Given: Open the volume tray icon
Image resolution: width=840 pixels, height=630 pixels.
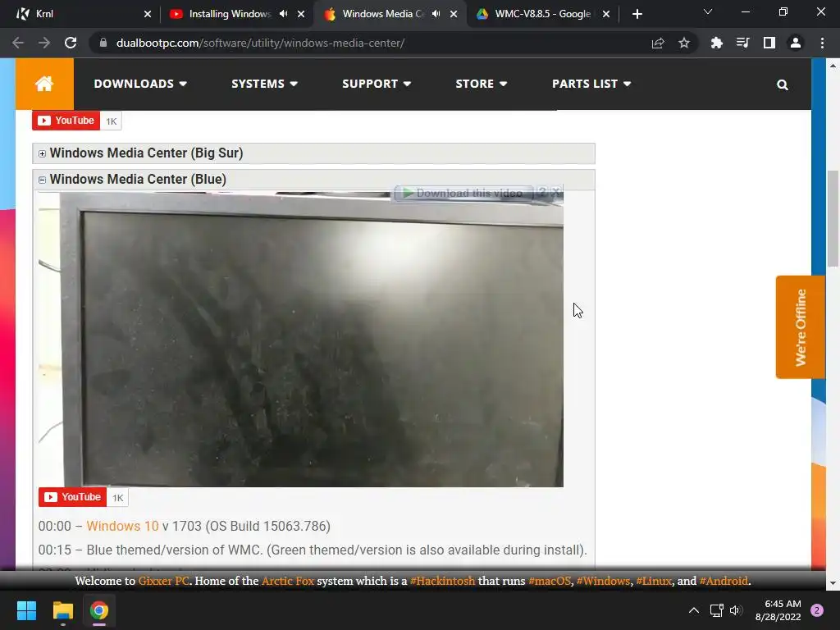Looking at the screenshot, I should pos(735,610).
